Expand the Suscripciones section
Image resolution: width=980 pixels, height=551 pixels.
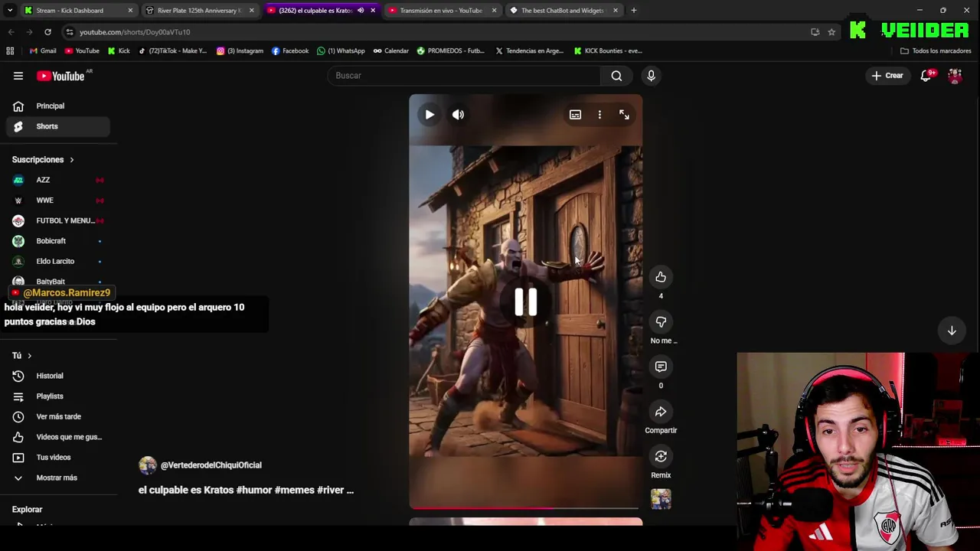click(43, 160)
